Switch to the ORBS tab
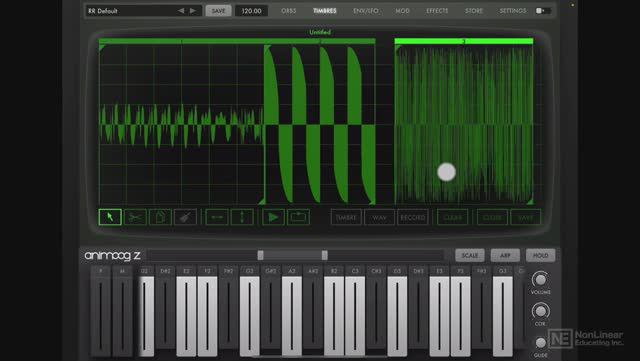Image resolution: width=640 pixels, height=361 pixels. coord(289,11)
